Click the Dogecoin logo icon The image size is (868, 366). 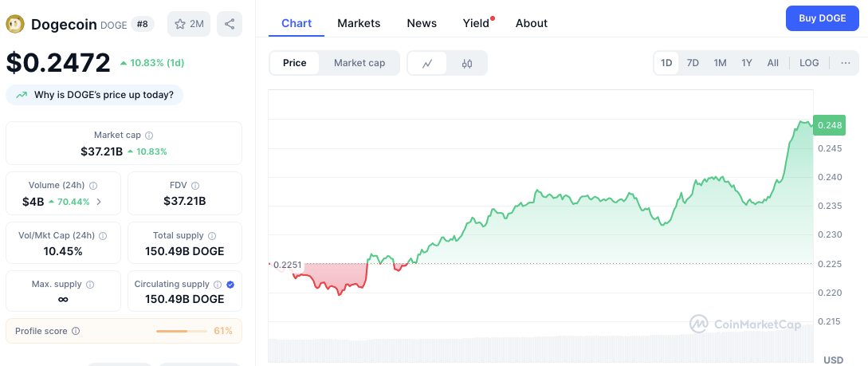15,25
